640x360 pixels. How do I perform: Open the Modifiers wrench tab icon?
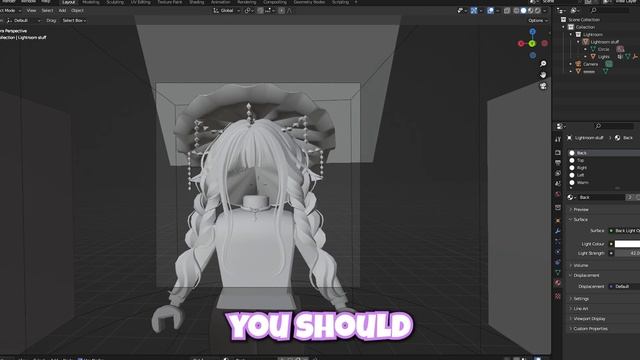click(x=558, y=231)
